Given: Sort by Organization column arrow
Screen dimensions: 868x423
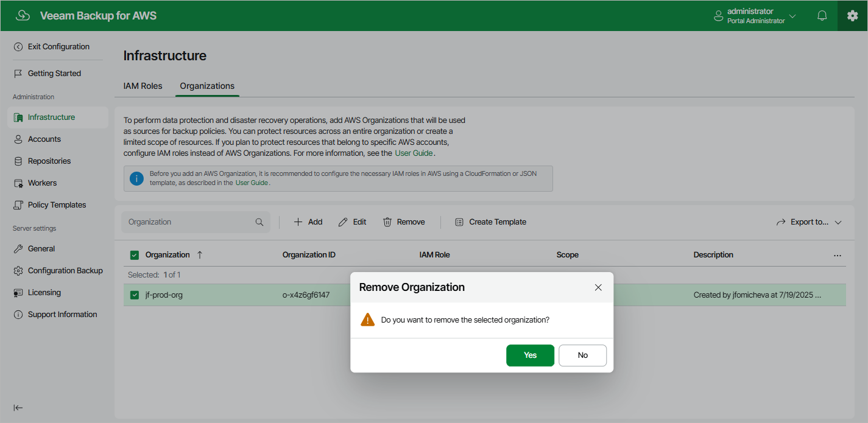Looking at the screenshot, I should pos(200,255).
